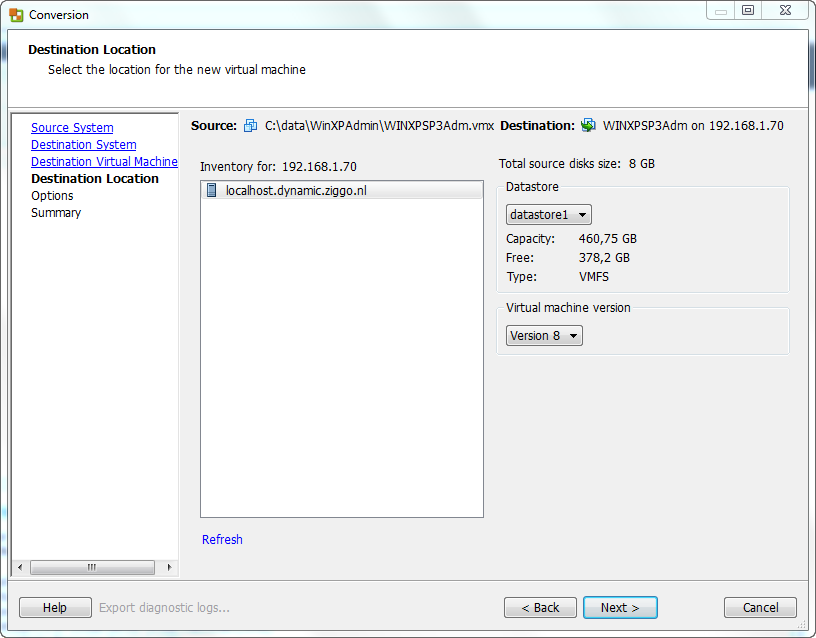The image size is (816, 638).
Task: Cancel the conversion wizard
Action: pyautogui.click(x=760, y=608)
